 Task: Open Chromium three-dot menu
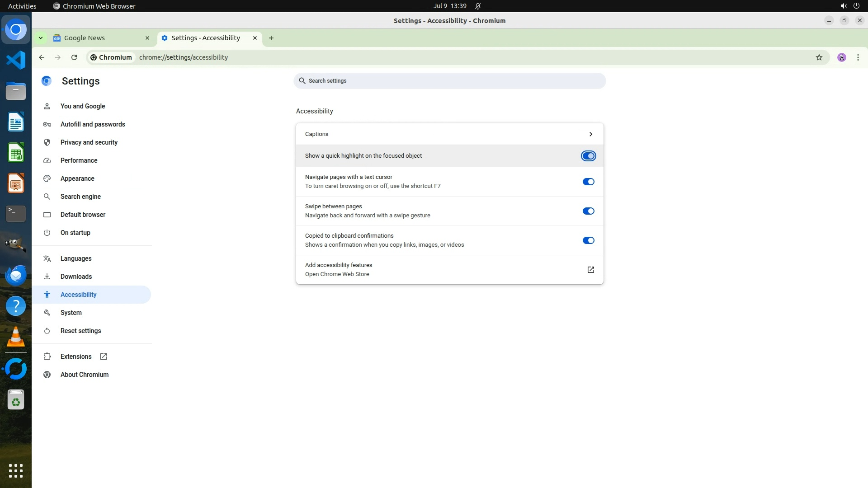tap(858, 57)
